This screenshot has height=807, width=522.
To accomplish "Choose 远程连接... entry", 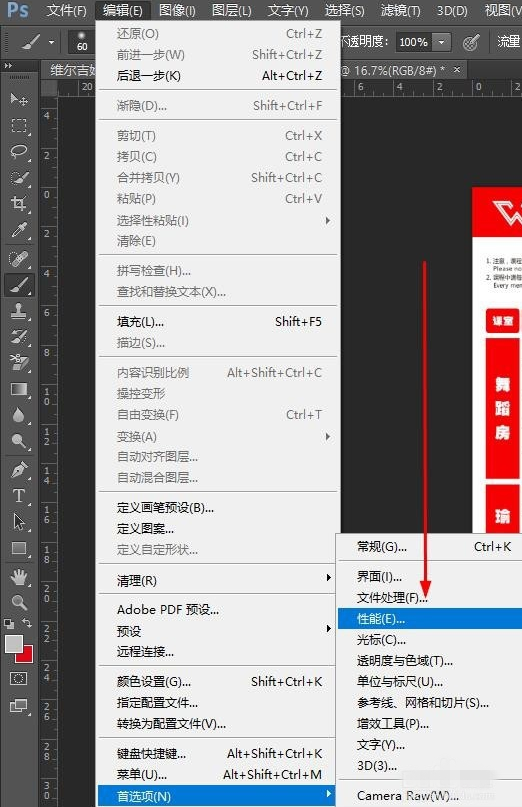I will tap(218, 652).
